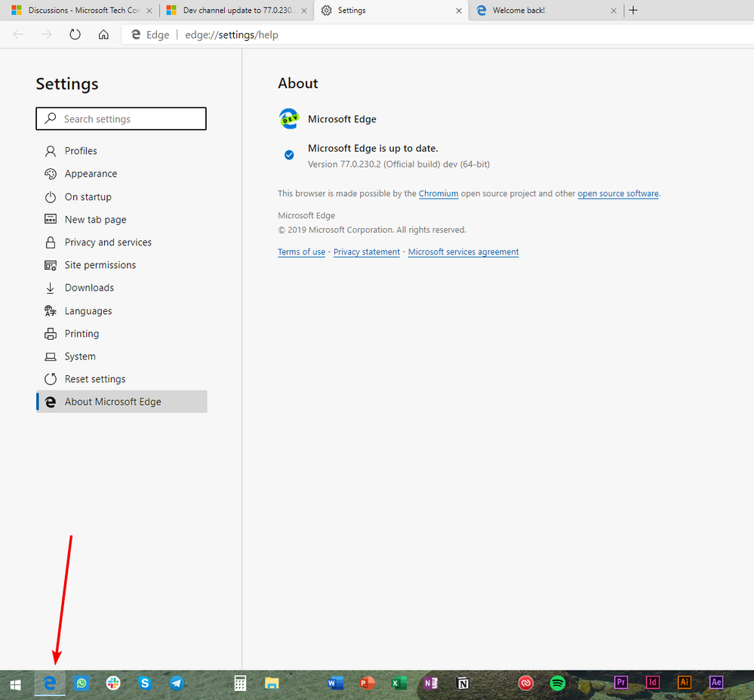Viewport: 754px width, 700px height.
Task: Open the Terms of use link
Action: [301, 251]
